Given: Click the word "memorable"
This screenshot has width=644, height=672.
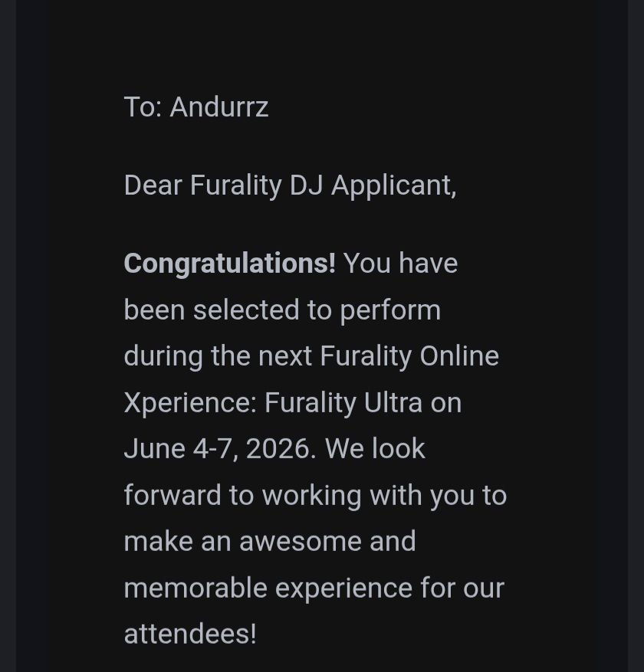Looking at the screenshot, I should pos(195,588).
